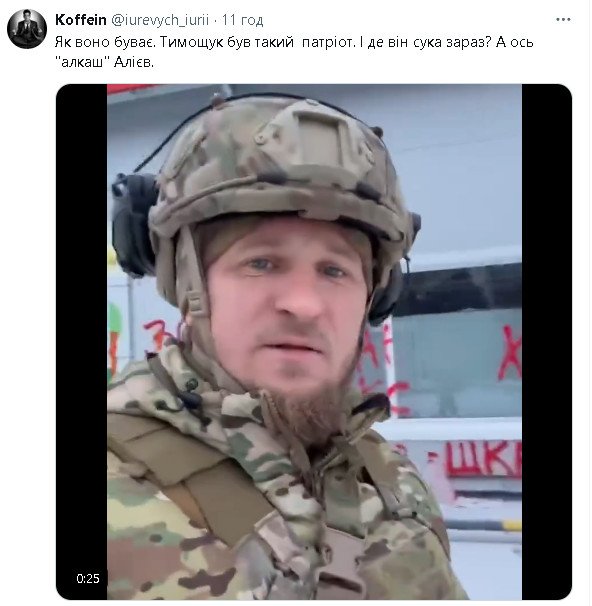Click the left black bar of video
This screenshot has width=592, height=606.
(82, 342)
